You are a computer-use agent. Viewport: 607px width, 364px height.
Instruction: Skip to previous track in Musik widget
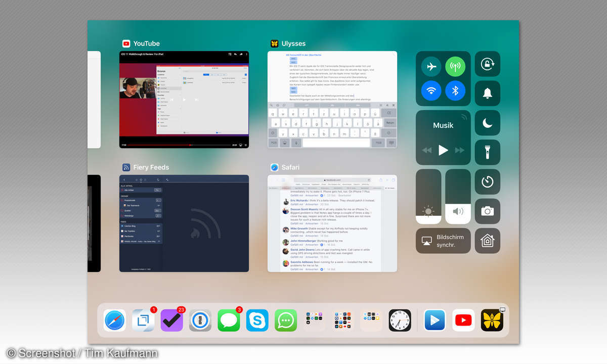click(427, 150)
